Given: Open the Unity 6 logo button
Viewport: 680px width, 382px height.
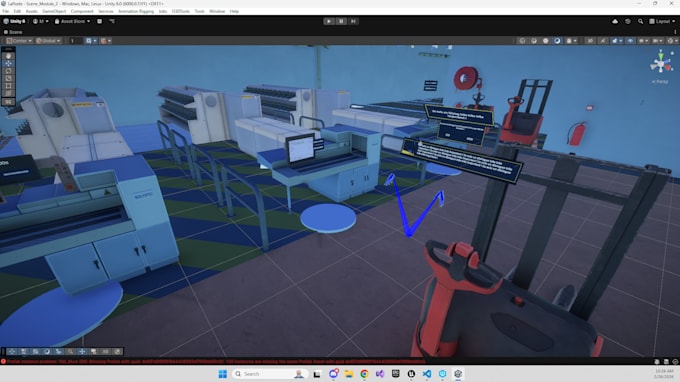Looking at the screenshot, I should point(14,21).
